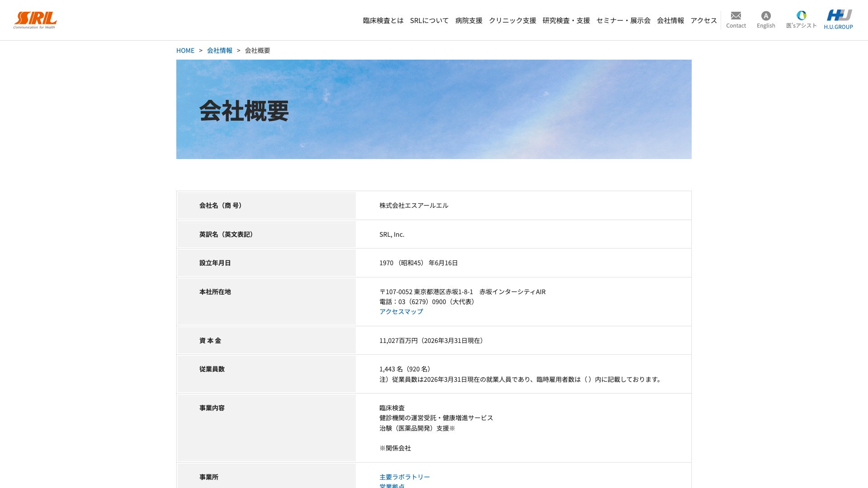The height and width of the screenshot is (488, 868).
Task: Select the 11,027百万円 capital value
Action: coord(433,340)
